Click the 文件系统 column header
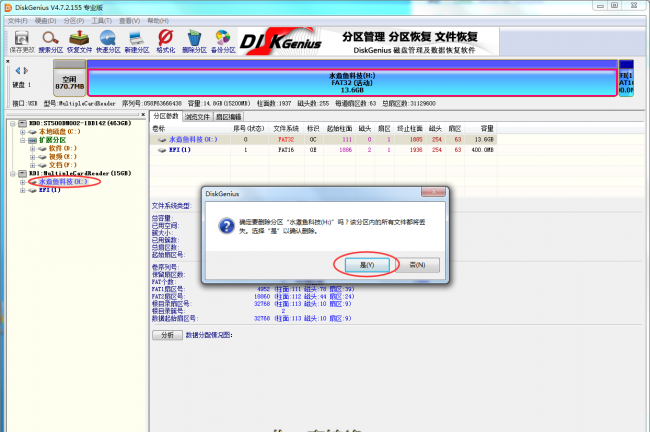Viewport: 650px width, 432px height. coord(286,129)
